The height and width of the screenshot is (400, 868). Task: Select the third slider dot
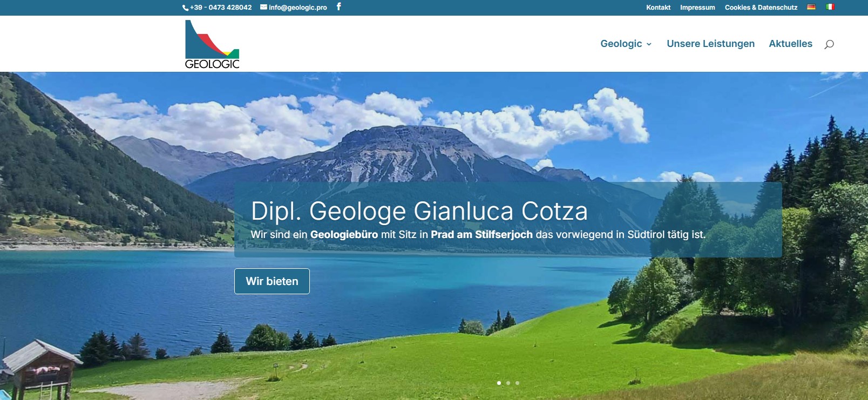point(517,383)
